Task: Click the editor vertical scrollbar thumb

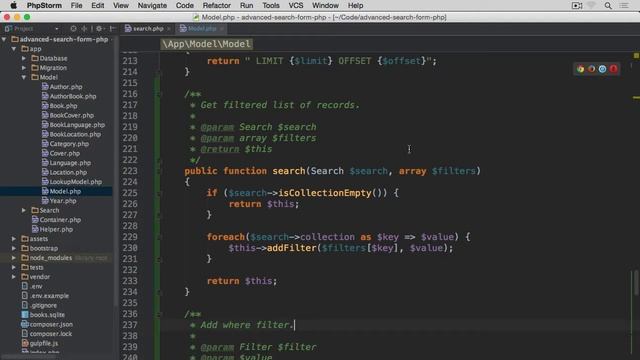Action: (636, 282)
